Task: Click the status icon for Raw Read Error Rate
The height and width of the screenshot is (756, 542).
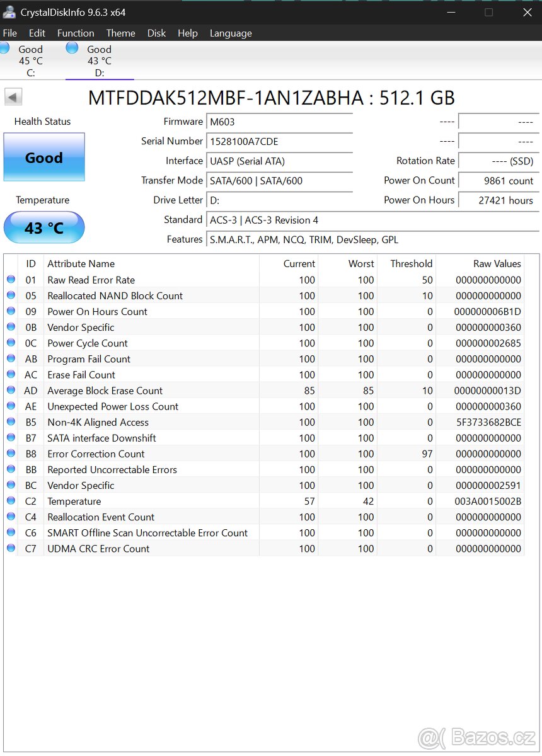Action: coord(11,279)
